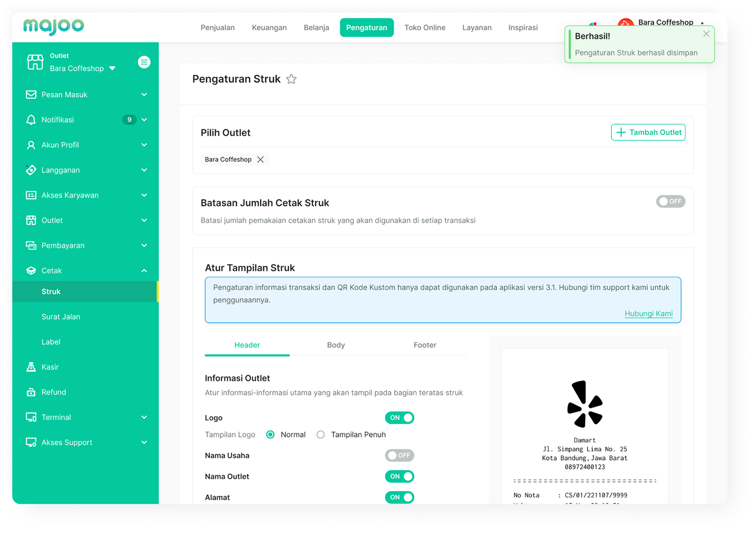
Task: Click the Terminal device icon
Action: (x=31, y=417)
